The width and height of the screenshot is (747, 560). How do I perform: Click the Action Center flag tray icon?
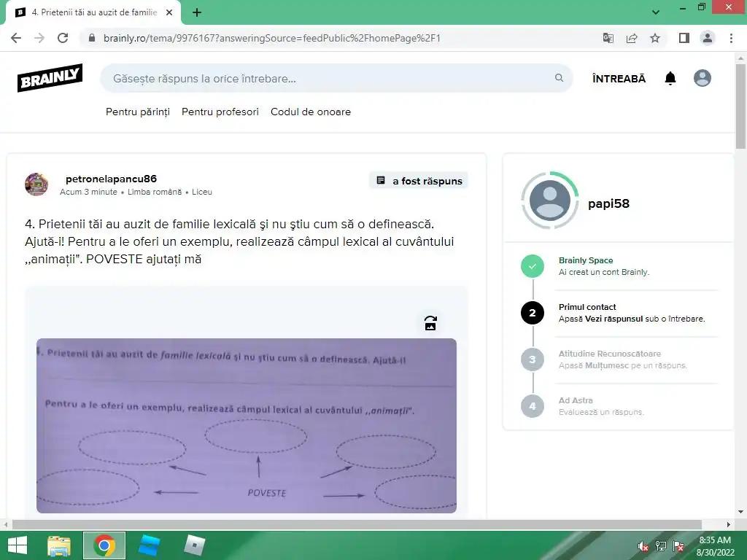678,546
